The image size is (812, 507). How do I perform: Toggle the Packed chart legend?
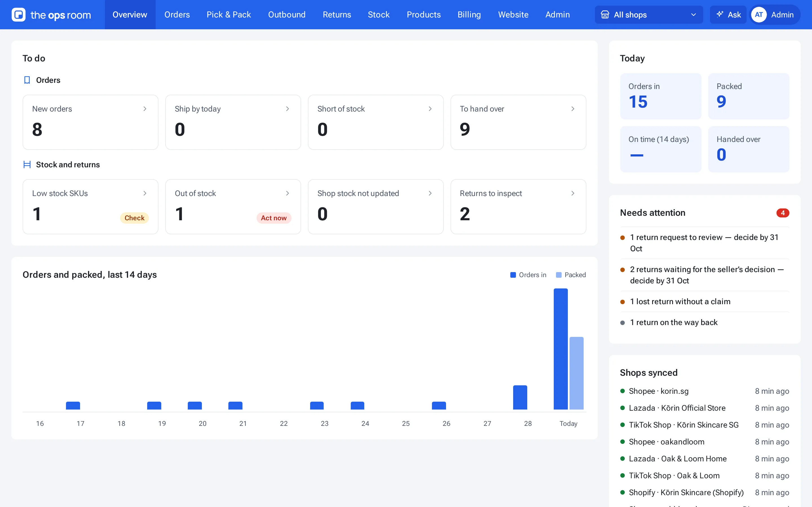[x=571, y=275]
